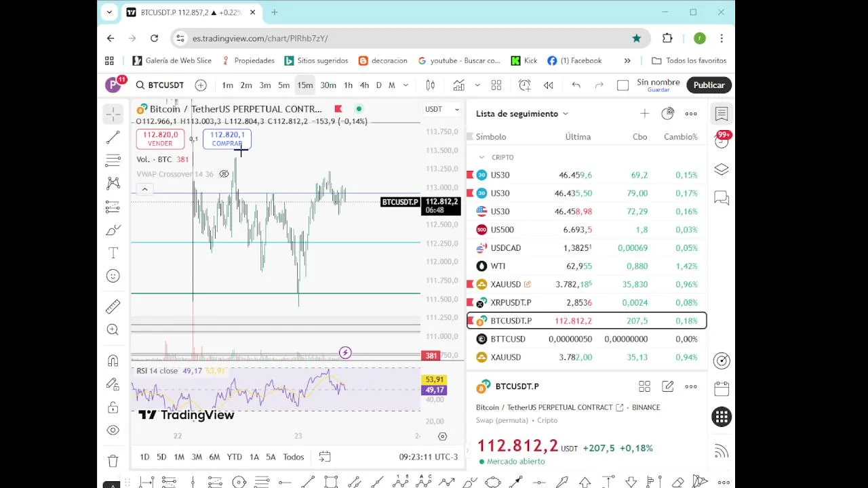Click the COMPRAR buy button
Screen dimensions: 868x488
coord(227,139)
